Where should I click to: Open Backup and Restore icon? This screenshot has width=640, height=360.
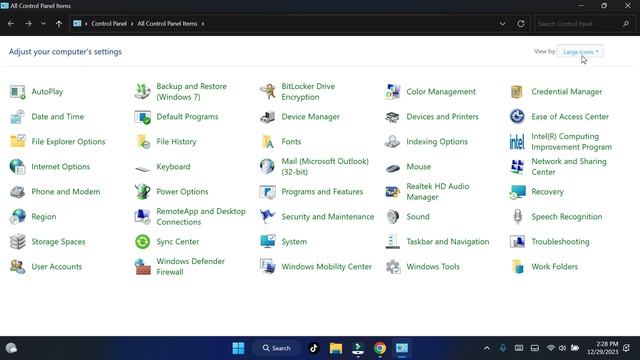142,92
